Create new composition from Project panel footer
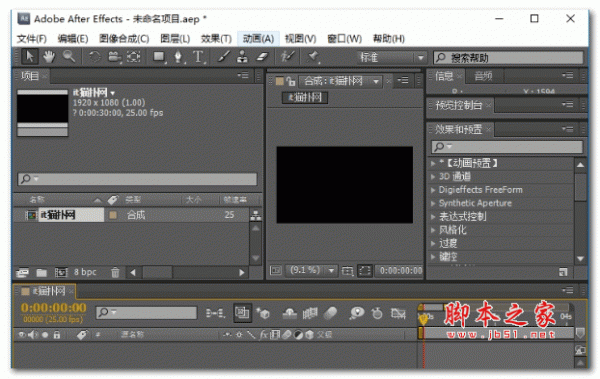This screenshot has height=379, width=600. click(61, 273)
